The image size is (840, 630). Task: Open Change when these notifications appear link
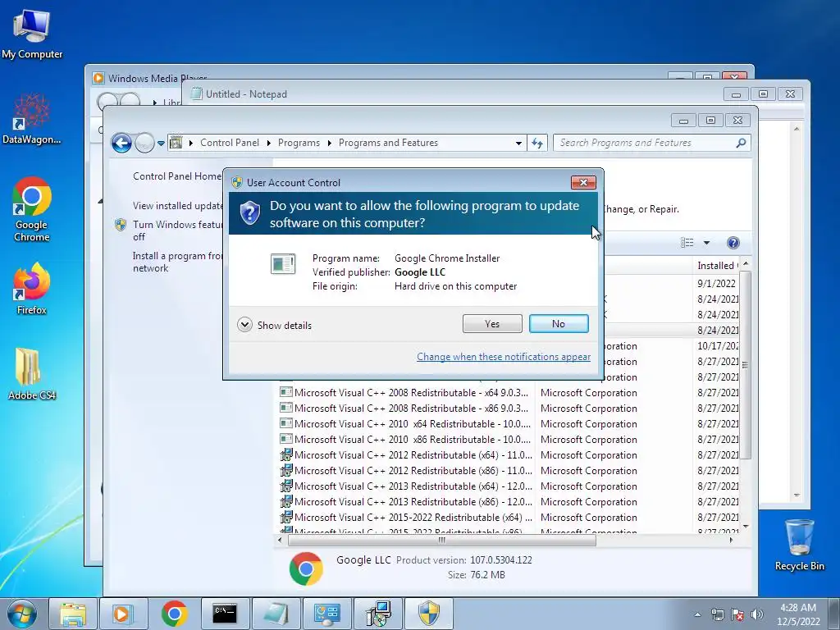point(504,357)
